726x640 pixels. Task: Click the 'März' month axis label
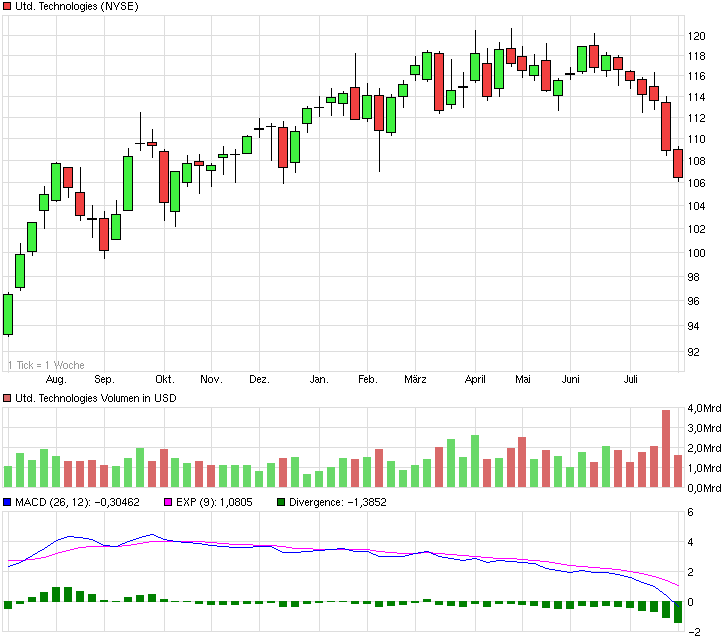click(415, 380)
